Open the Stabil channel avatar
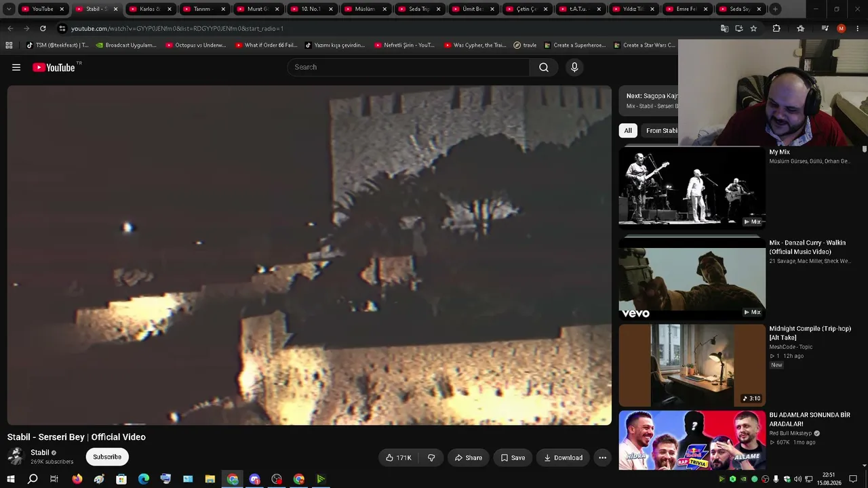868x488 pixels. 16,457
